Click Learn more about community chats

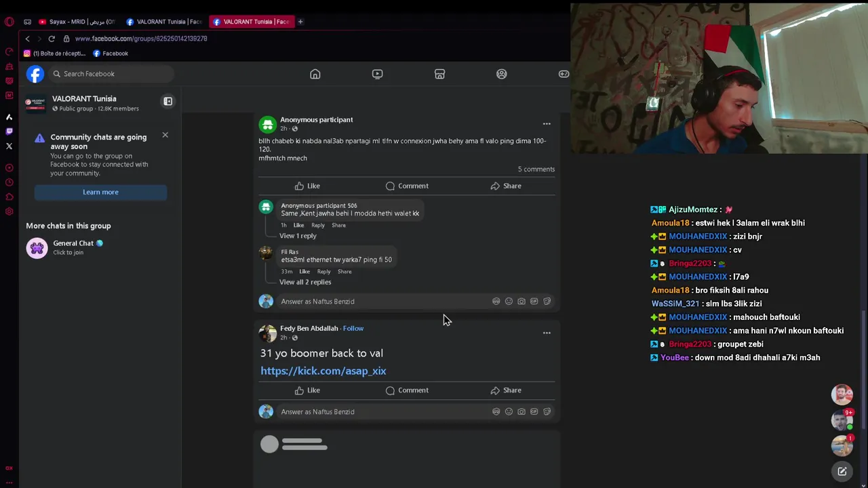[100, 192]
